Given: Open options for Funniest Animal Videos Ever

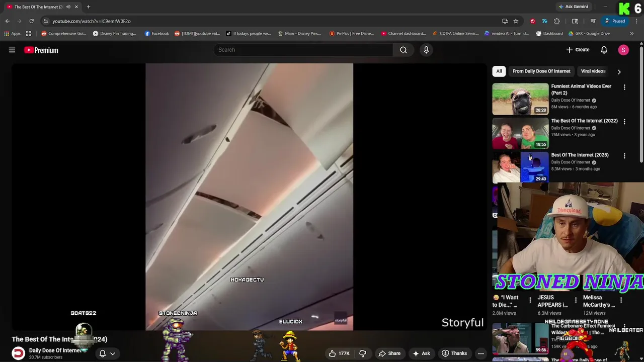Looking at the screenshot, I should pyautogui.click(x=624, y=87).
